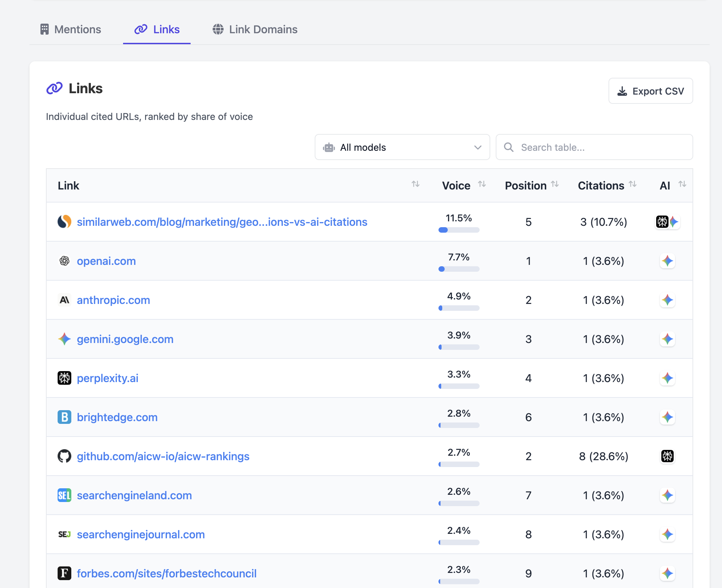
Task: Open the searchengineland.com link
Action: coord(134,495)
